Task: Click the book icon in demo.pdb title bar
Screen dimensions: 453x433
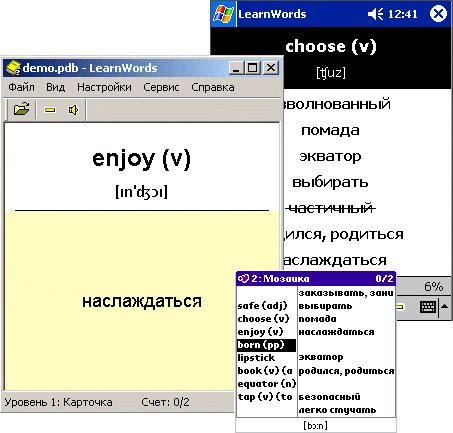Action: 13,68
